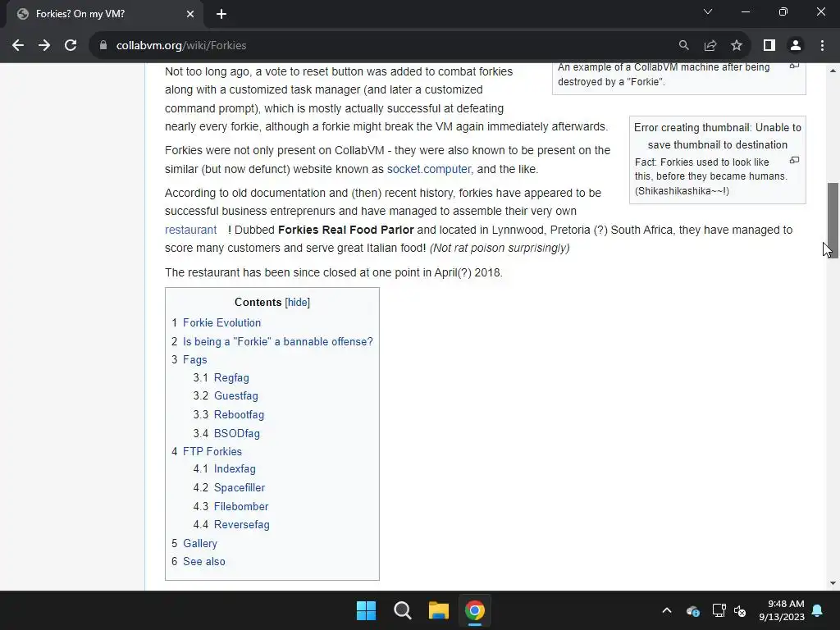
Task: Click 'Forkies Real Food Parlor' bold text
Action: click(346, 230)
